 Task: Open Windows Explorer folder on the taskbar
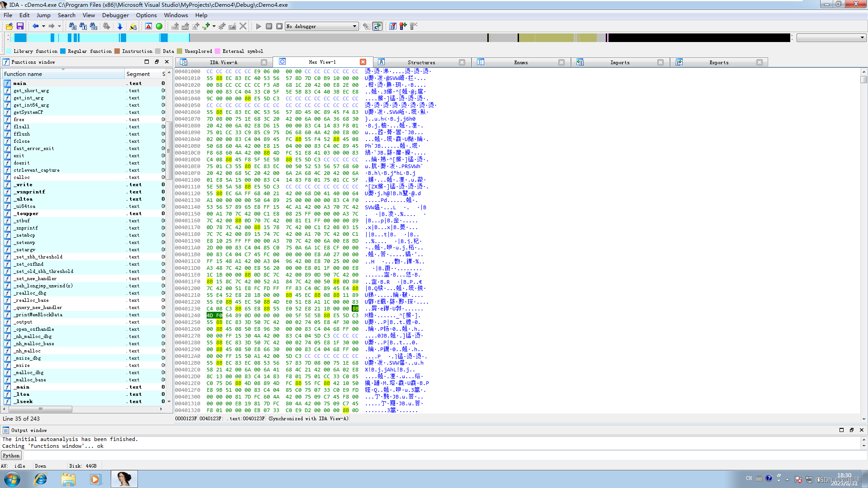coord(68,479)
